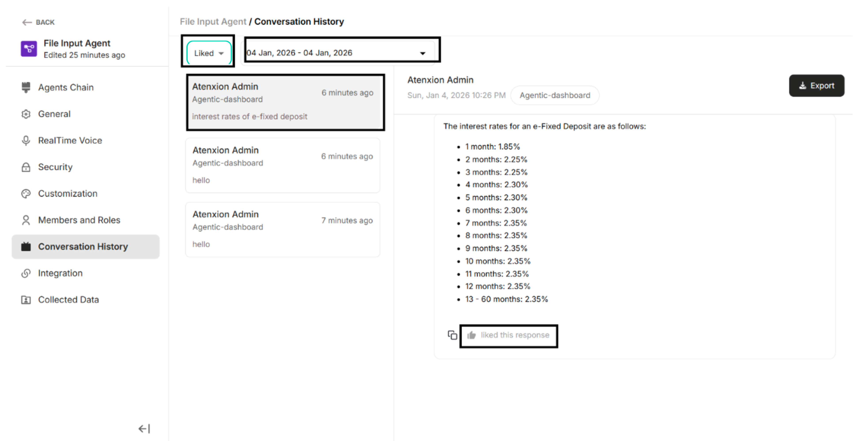Expand the date range dropdown arrow

[x=423, y=53]
